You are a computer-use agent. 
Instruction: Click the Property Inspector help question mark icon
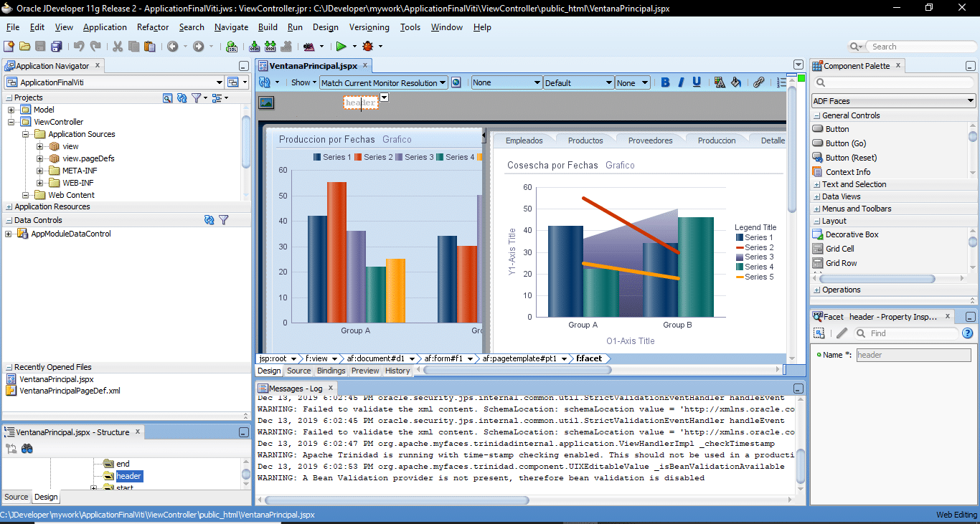(967, 333)
